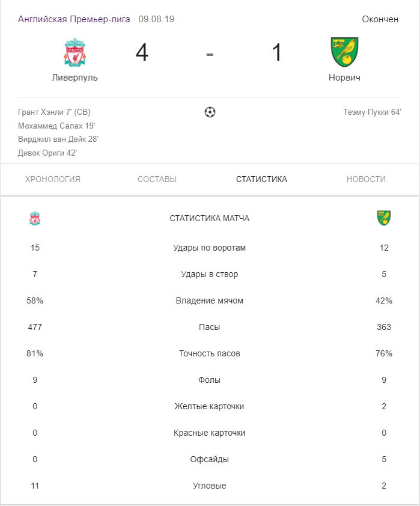Click the Владение мячом statistic label
420x506 pixels.
[x=210, y=300]
